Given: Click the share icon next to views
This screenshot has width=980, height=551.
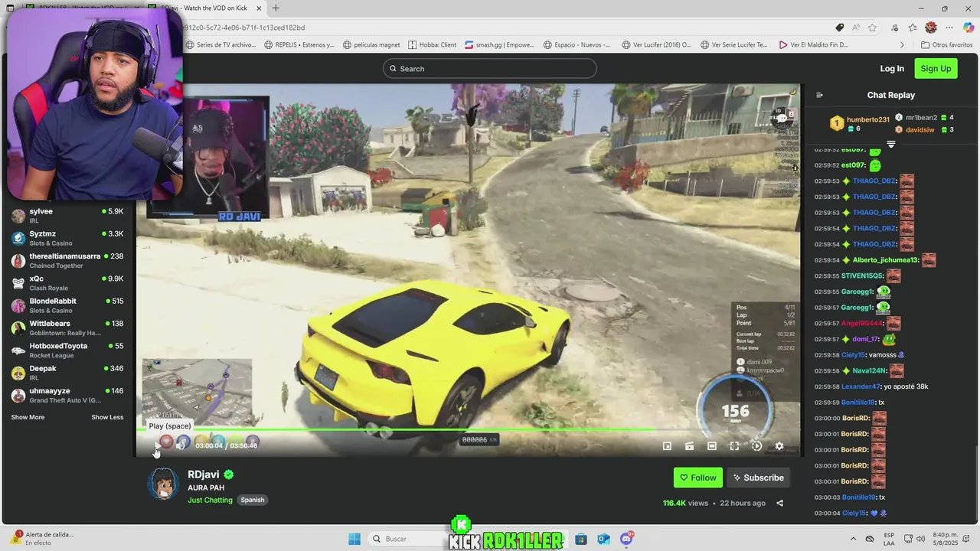Looking at the screenshot, I should tap(779, 504).
